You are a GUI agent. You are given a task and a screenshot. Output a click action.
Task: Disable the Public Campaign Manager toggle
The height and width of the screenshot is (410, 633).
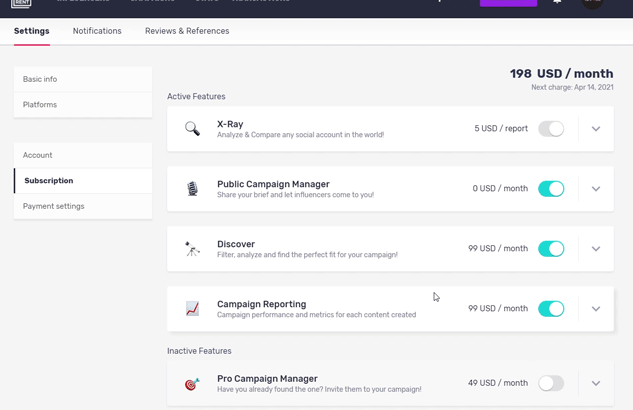[551, 189]
